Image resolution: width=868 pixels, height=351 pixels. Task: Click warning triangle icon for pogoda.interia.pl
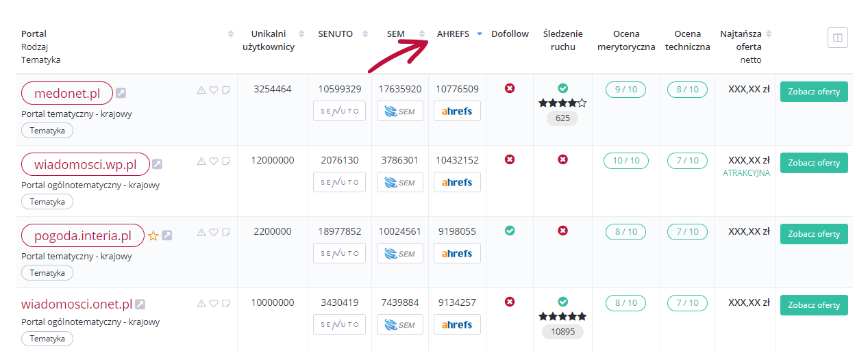click(201, 232)
